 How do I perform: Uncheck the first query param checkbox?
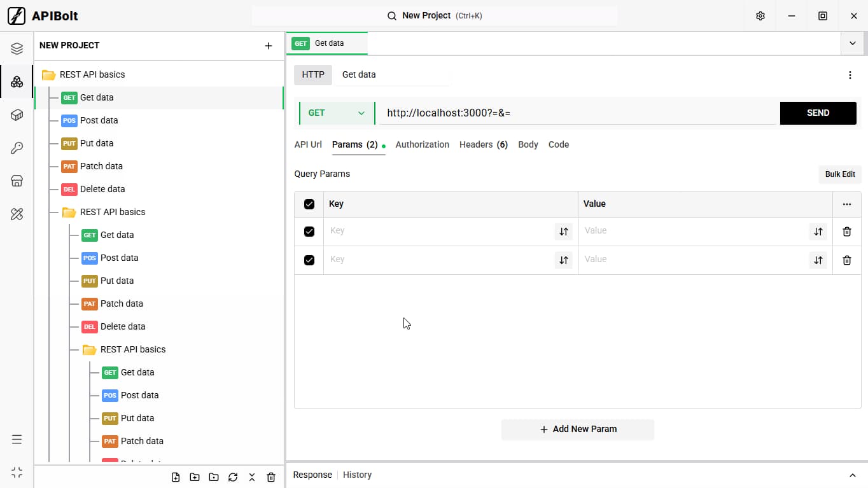pyautogui.click(x=309, y=232)
